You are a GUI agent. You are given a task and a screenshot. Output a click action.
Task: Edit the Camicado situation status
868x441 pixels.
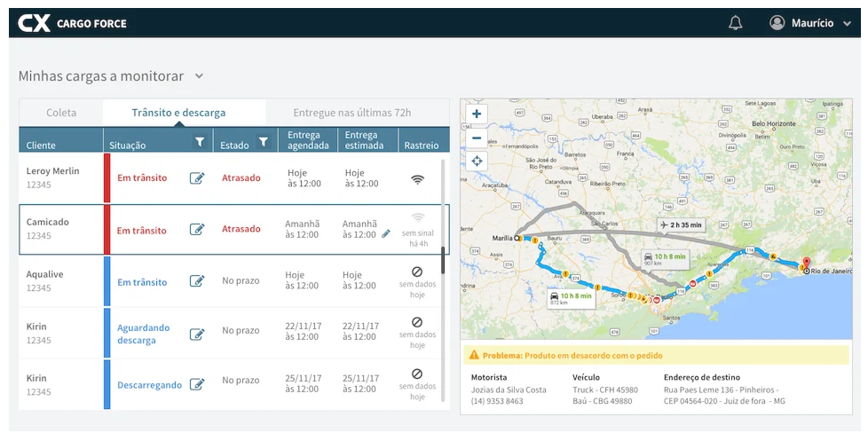pos(197,229)
